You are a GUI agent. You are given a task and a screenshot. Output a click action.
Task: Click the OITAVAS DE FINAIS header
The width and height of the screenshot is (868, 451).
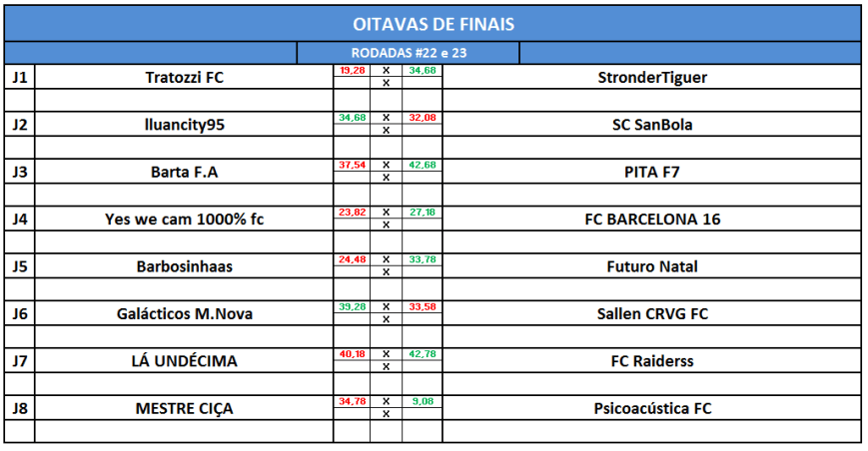(x=434, y=23)
